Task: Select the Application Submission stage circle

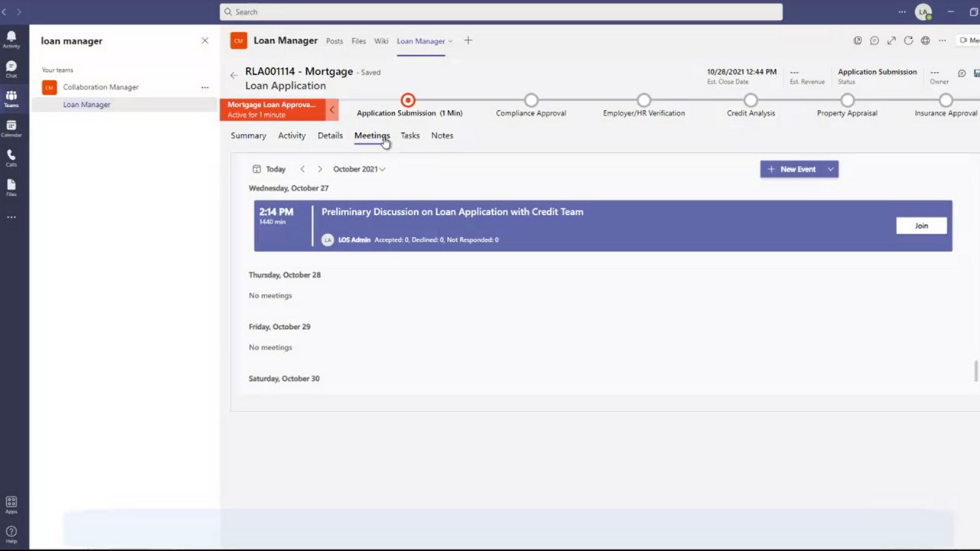Action: coord(408,100)
